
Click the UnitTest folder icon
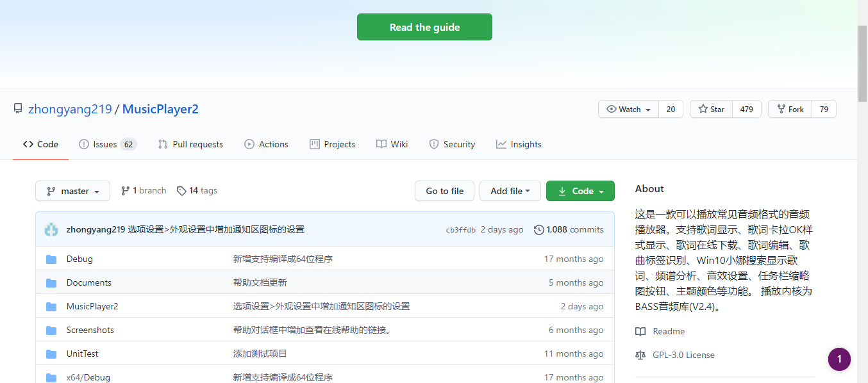tap(51, 354)
